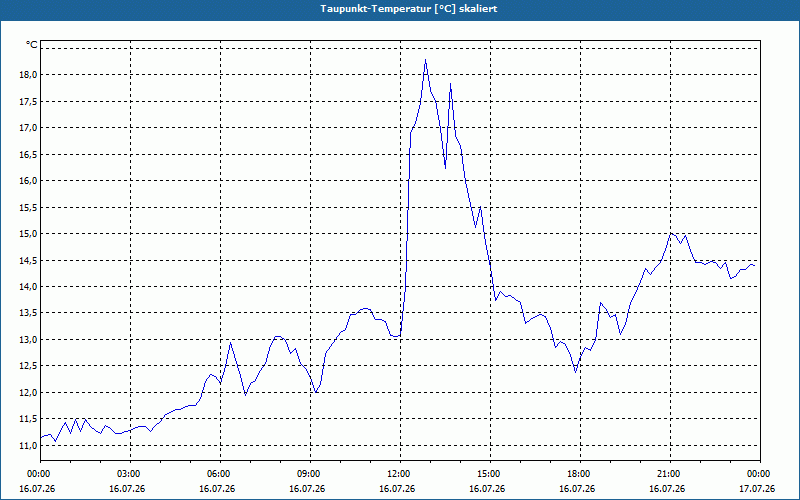The width and height of the screenshot is (800, 500).
Task: Click the 12,5 y-axis label
Action: pos(28,366)
